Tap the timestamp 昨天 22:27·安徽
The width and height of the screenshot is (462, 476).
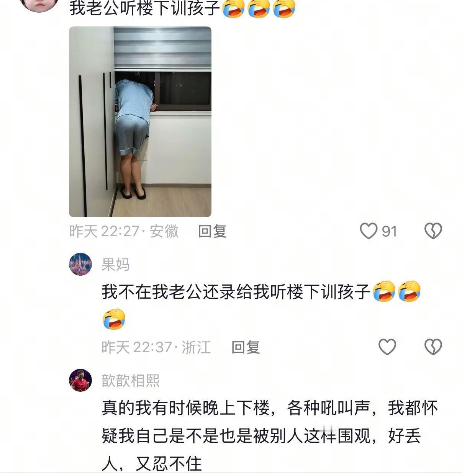coord(124,231)
